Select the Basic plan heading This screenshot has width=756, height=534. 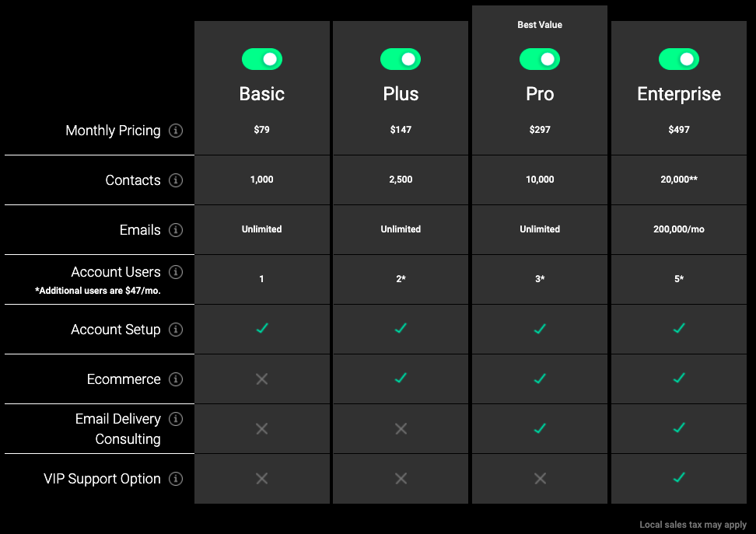(262, 94)
